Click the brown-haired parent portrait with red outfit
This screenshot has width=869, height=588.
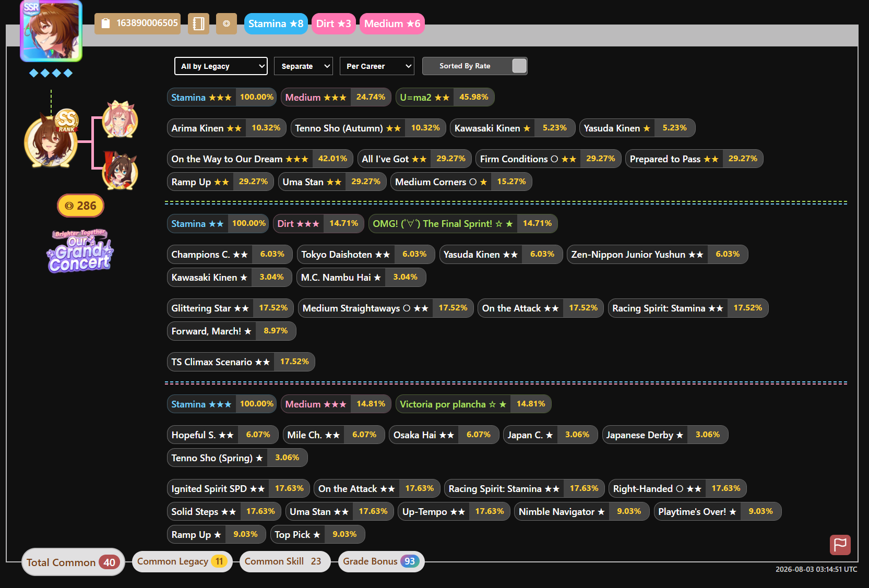120,171
